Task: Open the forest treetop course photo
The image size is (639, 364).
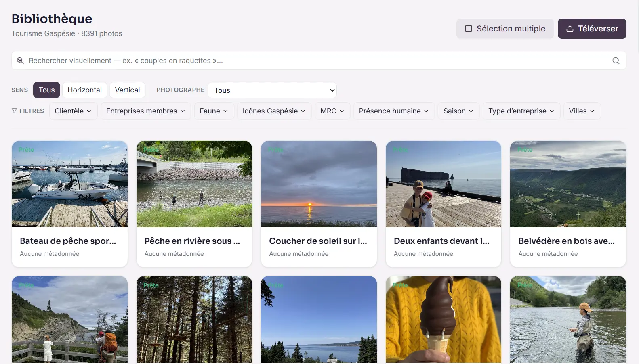Action: coord(194,319)
